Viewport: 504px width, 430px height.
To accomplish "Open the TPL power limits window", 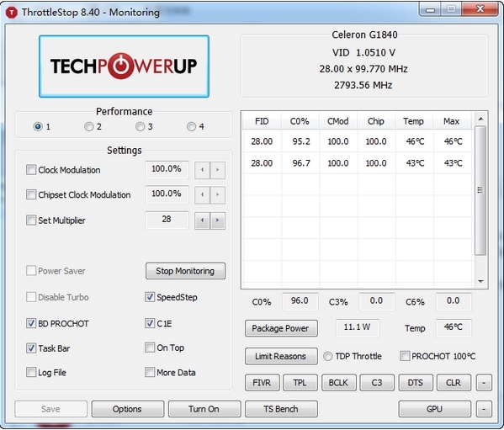I will tap(300, 382).
